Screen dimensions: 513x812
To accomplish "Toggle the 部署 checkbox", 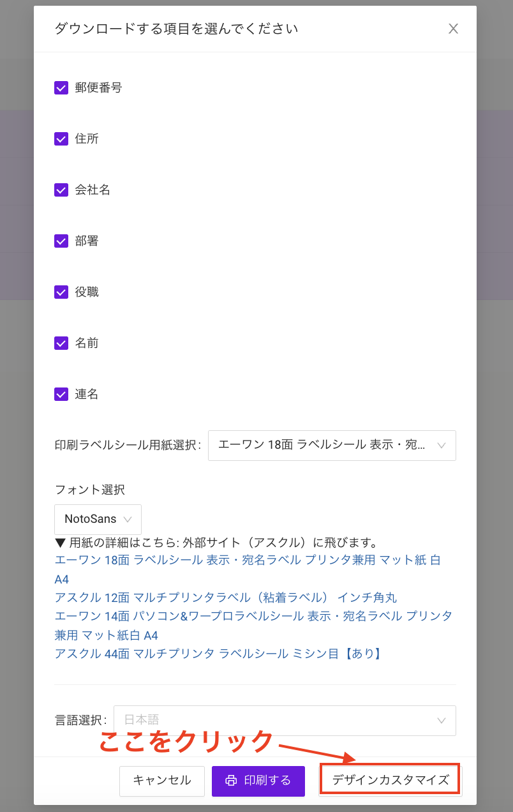I will point(61,241).
